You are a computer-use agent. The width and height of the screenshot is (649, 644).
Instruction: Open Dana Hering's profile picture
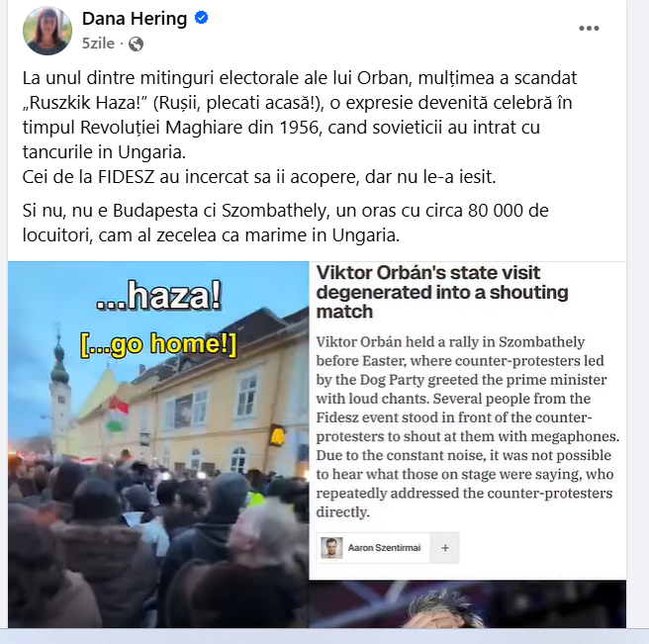47,31
